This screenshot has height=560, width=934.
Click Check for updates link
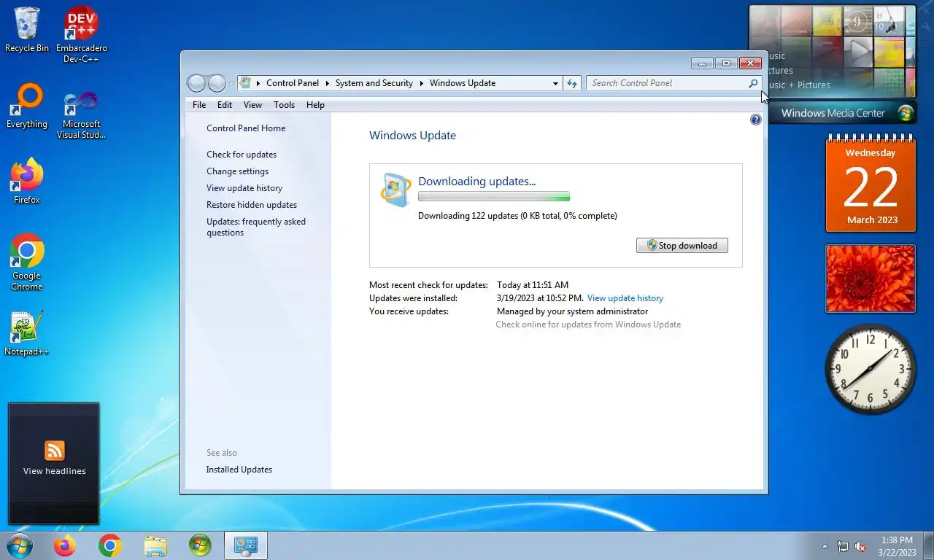point(242,155)
